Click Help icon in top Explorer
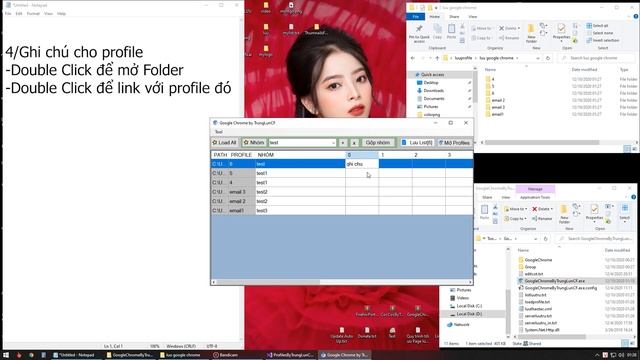 (636, 17)
